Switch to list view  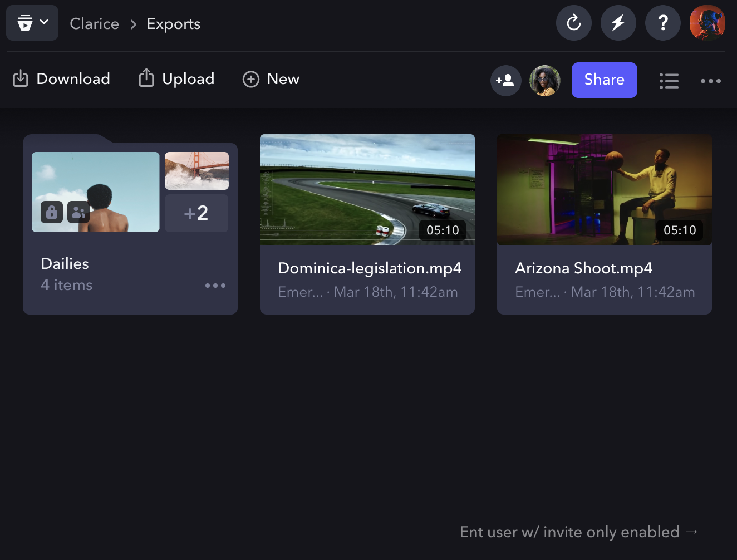(669, 81)
